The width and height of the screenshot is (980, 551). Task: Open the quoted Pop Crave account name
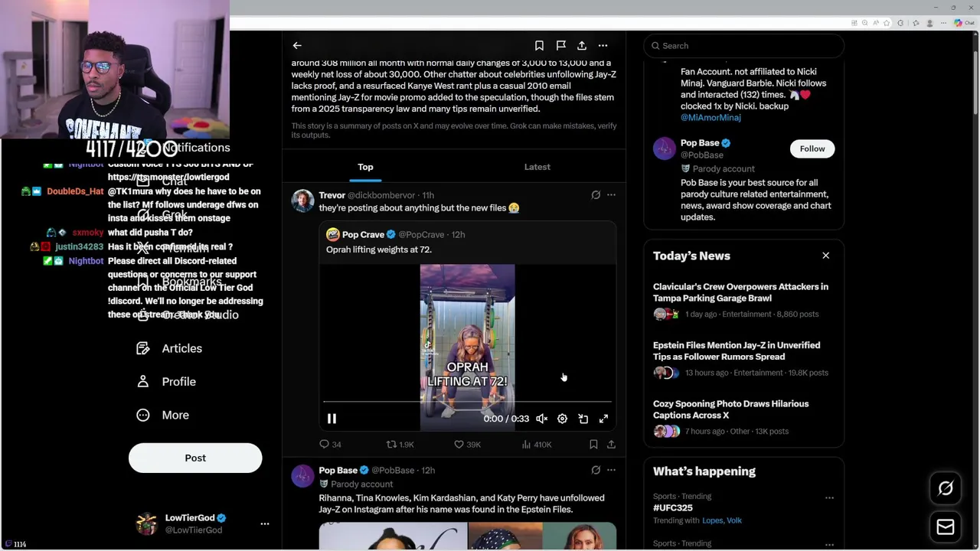[x=363, y=234]
